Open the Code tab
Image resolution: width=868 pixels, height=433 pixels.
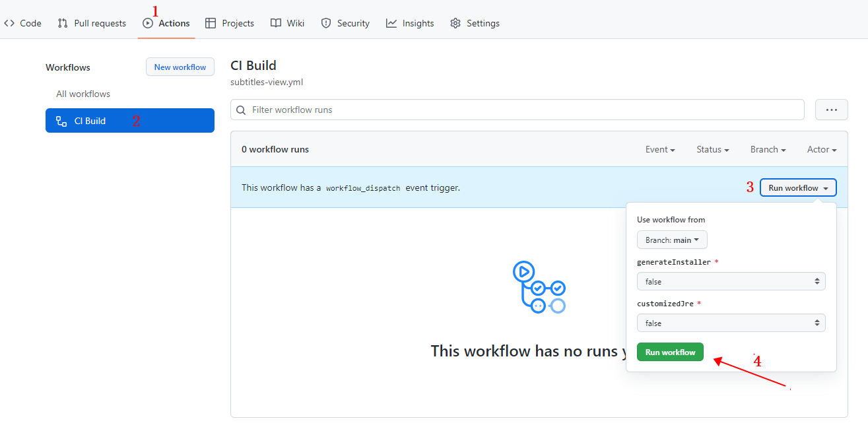(22, 23)
